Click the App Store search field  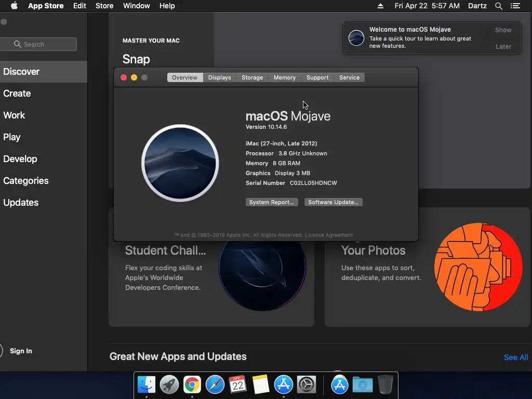click(38, 44)
